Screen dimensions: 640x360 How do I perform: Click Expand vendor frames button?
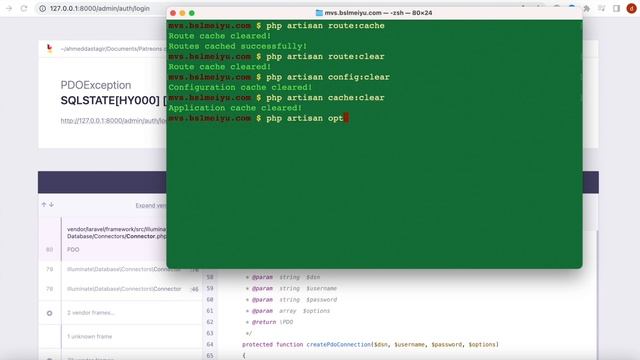tap(151, 205)
